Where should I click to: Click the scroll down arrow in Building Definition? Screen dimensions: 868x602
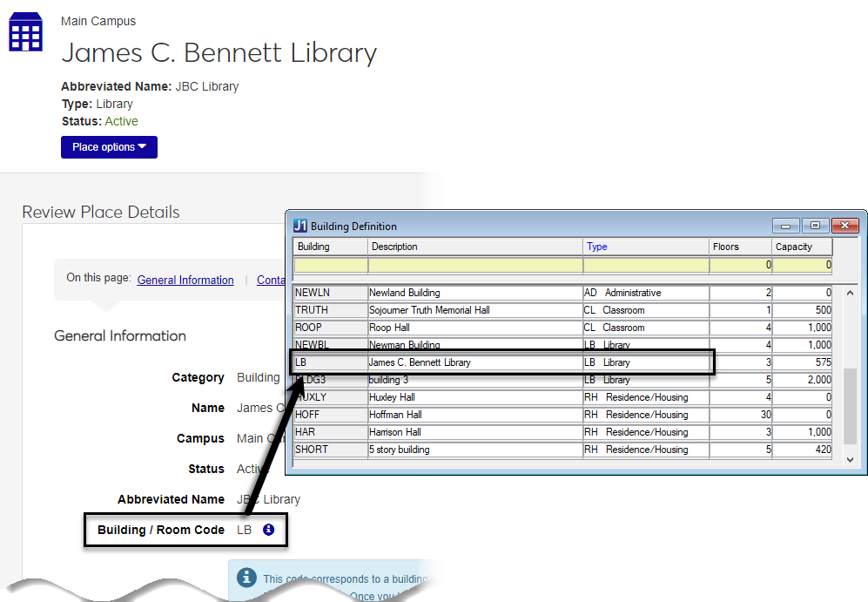click(851, 460)
